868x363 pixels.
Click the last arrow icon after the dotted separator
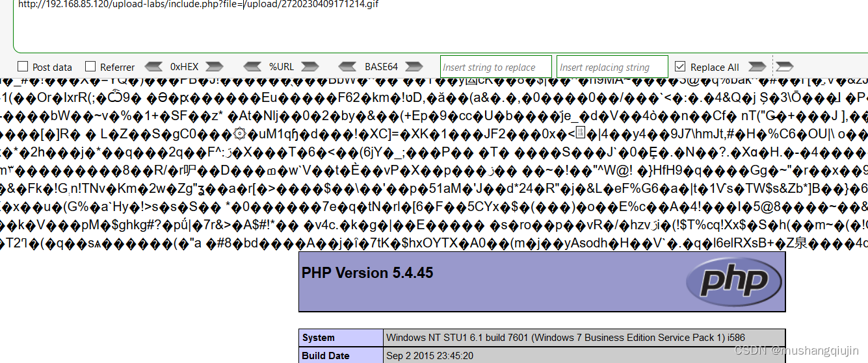coord(785,66)
